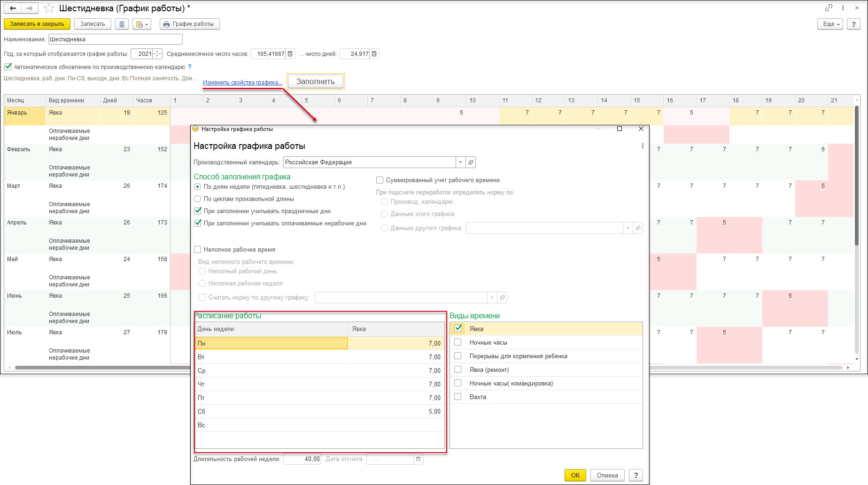This screenshot has height=485, width=868.
Task: Expand the Данным другого графика dropdown
Action: tap(628, 228)
